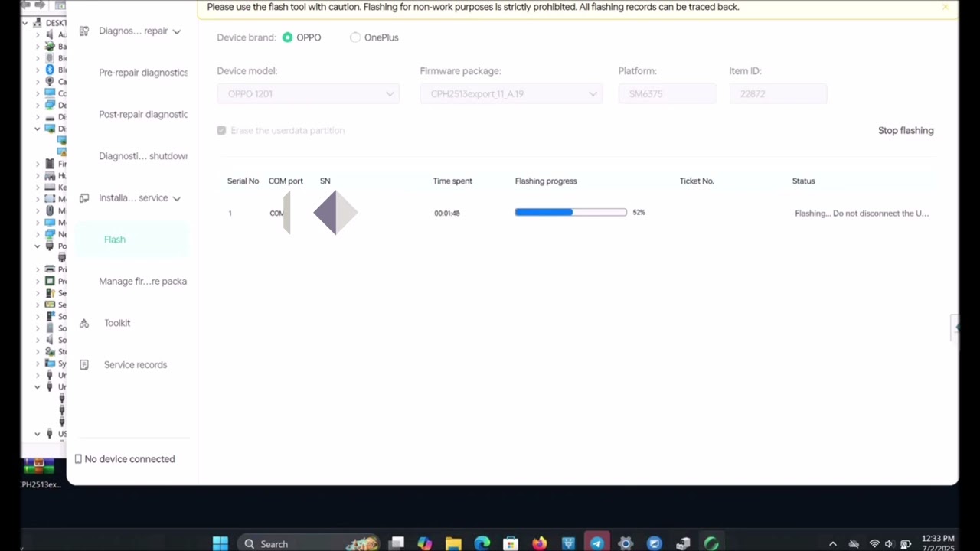Click the Serial No column header
Screen dimensions: 980x551
pos(243,181)
